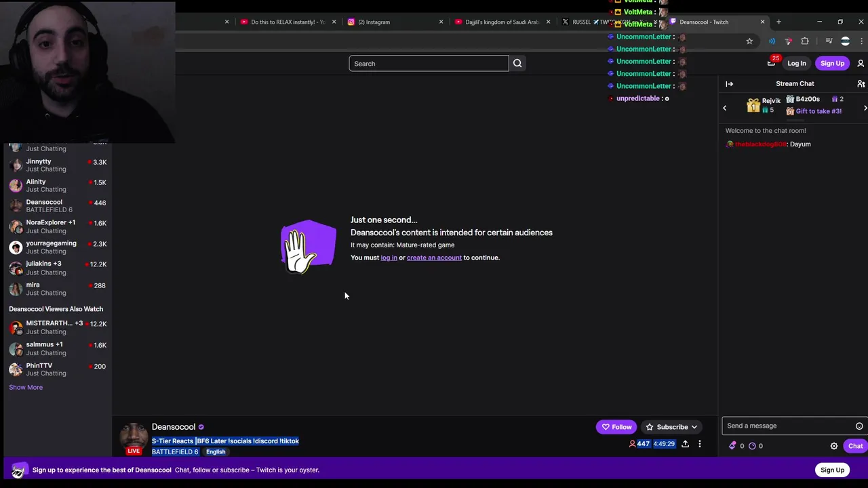Open the stream more options menu
The width and height of the screenshot is (868, 488).
700,444
